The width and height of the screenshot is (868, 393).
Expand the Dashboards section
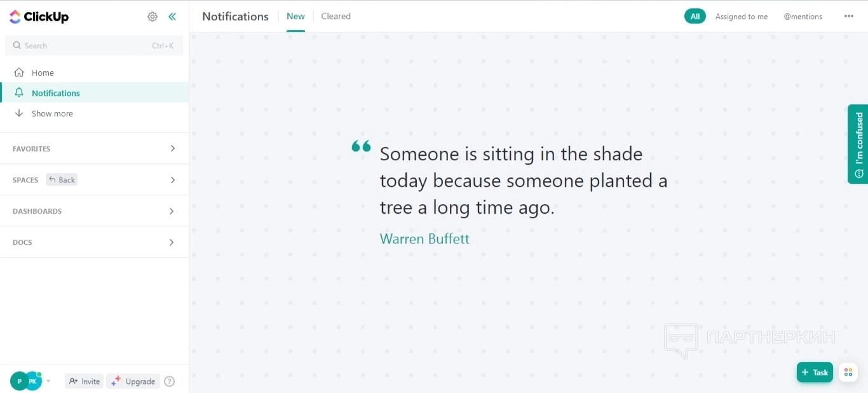[172, 211]
